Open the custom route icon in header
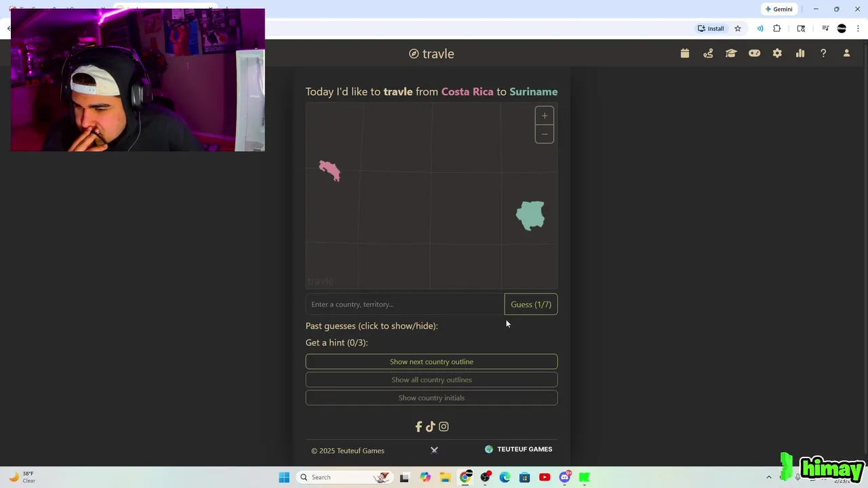Image resolution: width=868 pixels, height=488 pixels. point(708,54)
